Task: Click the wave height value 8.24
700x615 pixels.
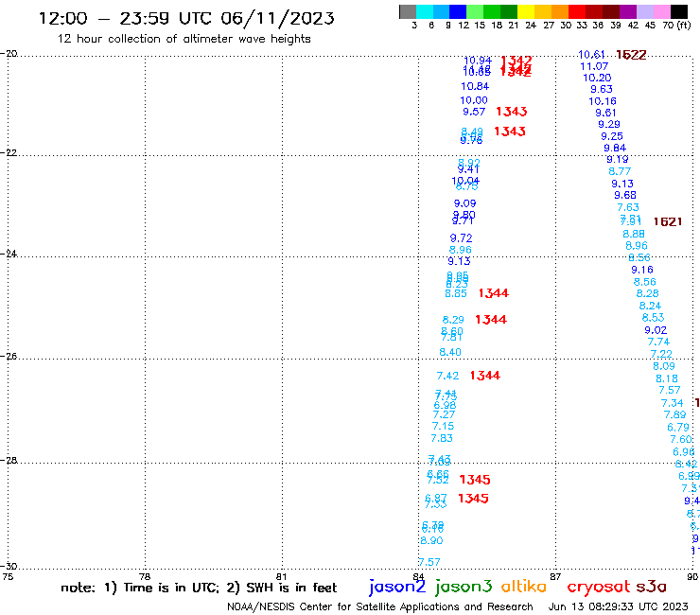Action: coord(650,306)
